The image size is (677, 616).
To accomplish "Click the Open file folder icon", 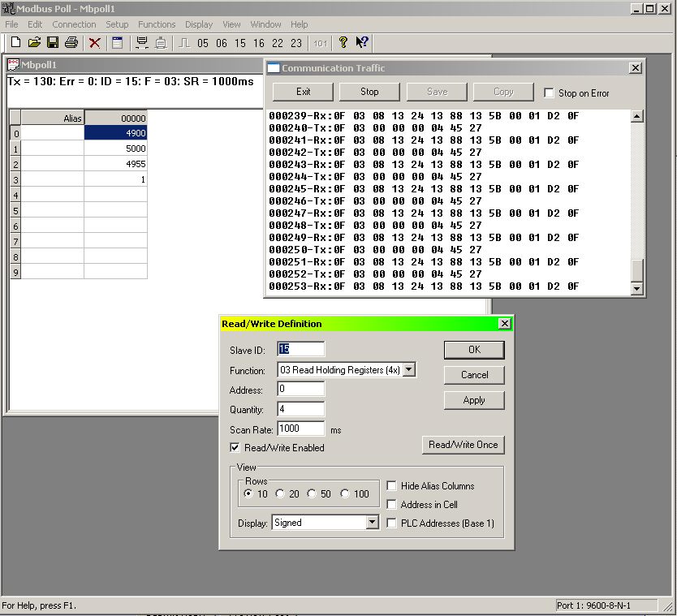I will tap(34, 42).
